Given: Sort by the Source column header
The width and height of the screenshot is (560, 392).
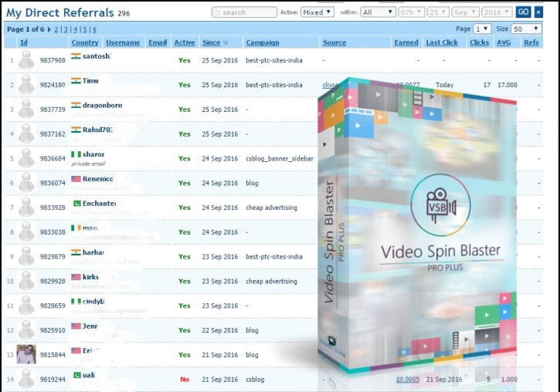Looking at the screenshot, I should (334, 42).
